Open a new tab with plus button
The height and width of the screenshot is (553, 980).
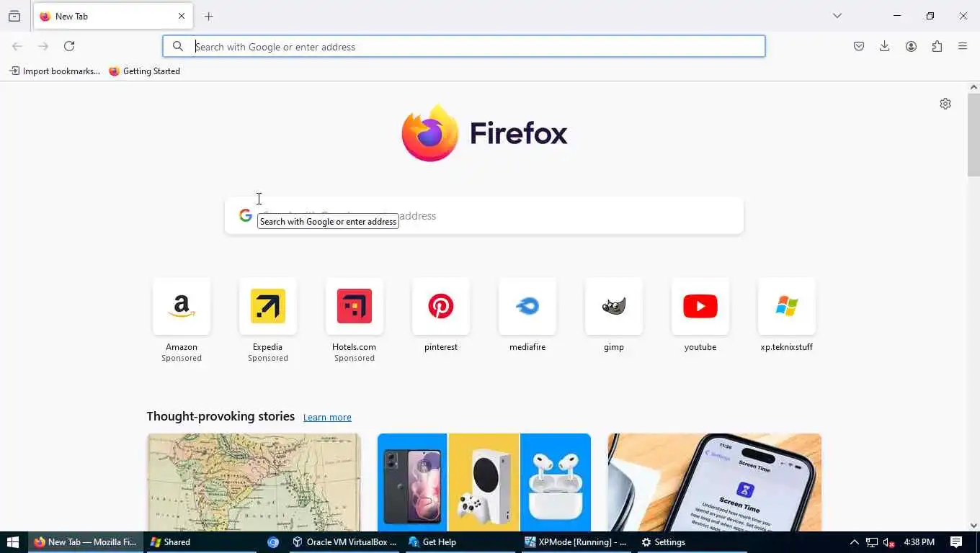[x=209, y=16]
